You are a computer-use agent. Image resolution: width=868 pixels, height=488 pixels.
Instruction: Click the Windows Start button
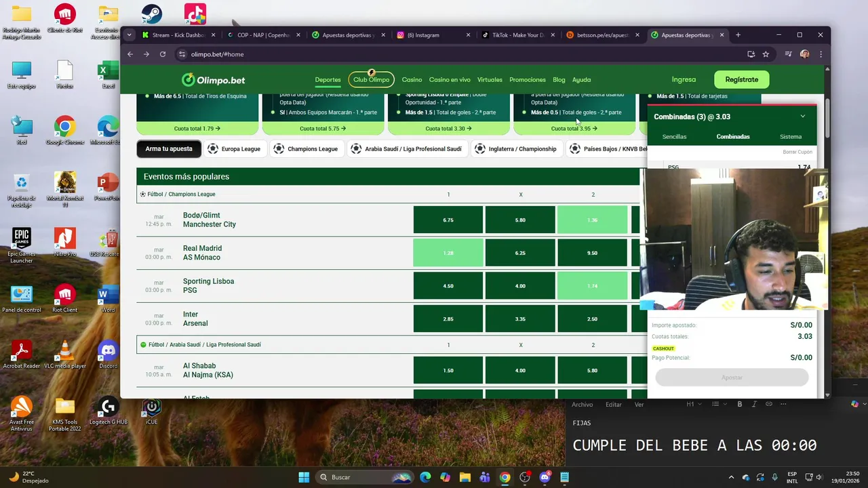click(x=304, y=477)
